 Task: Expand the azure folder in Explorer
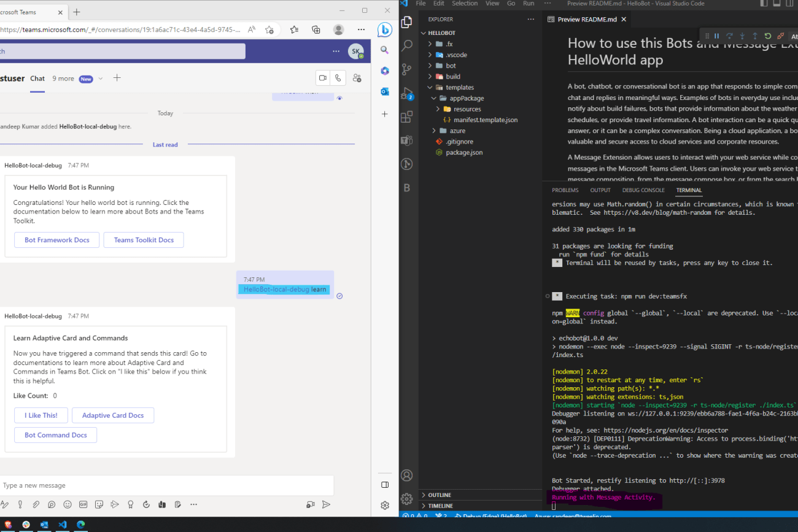[x=457, y=131]
